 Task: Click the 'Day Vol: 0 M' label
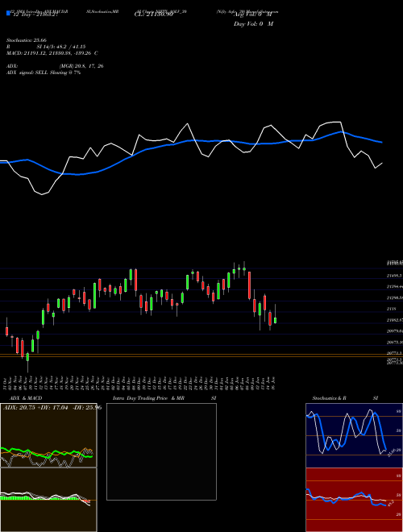tap(253, 24)
